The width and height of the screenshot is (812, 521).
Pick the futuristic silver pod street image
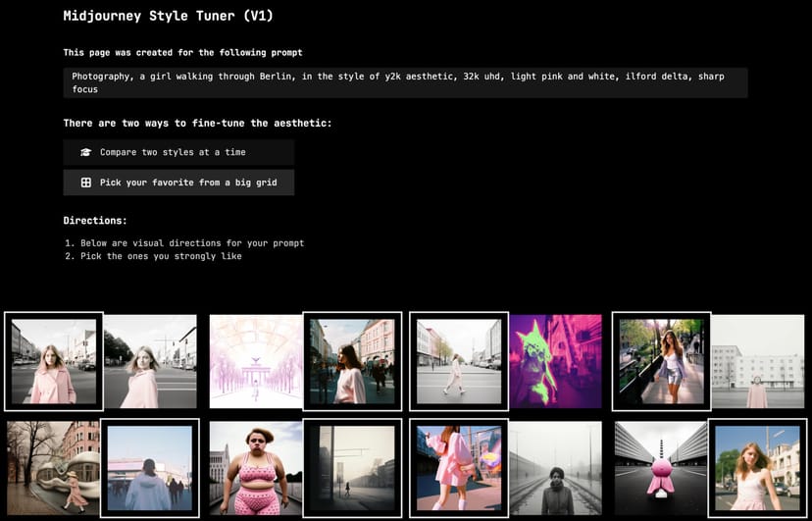pyautogui.click(x=54, y=467)
